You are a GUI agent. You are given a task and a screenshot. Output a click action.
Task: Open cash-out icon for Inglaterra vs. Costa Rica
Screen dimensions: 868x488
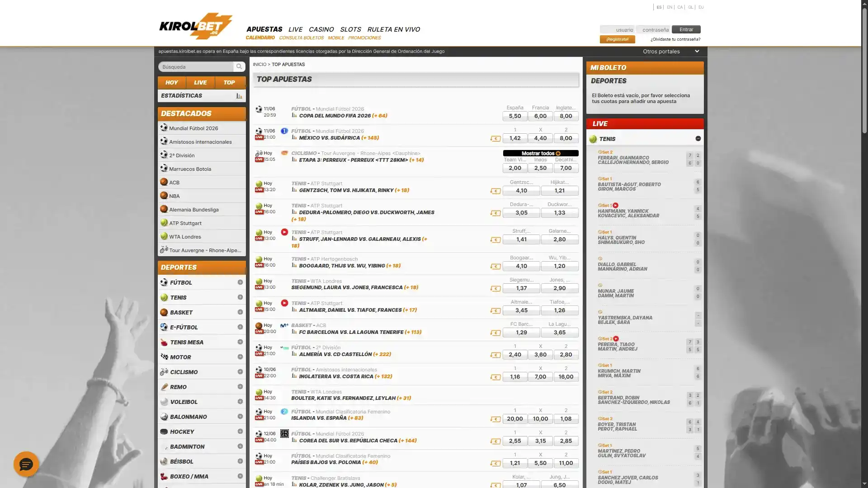click(x=495, y=377)
